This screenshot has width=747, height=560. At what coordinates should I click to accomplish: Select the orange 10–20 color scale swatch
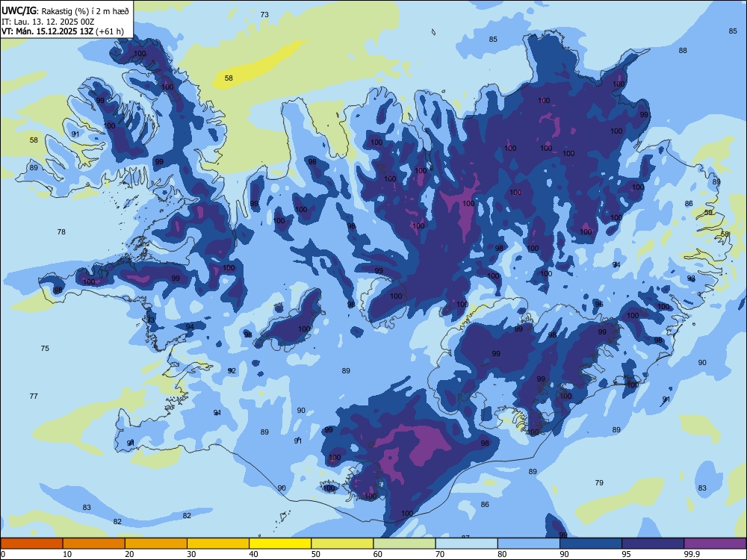(x=94, y=544)
